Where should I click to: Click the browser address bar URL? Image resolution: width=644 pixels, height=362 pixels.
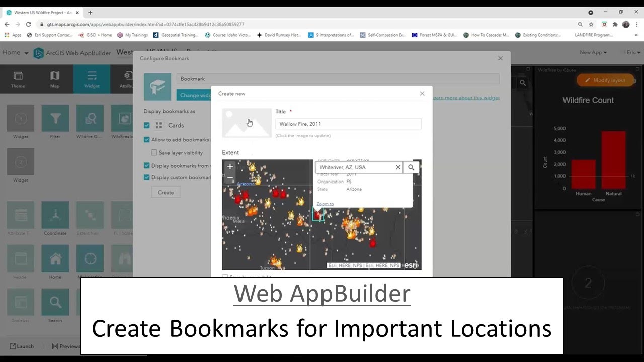(145, 24)
